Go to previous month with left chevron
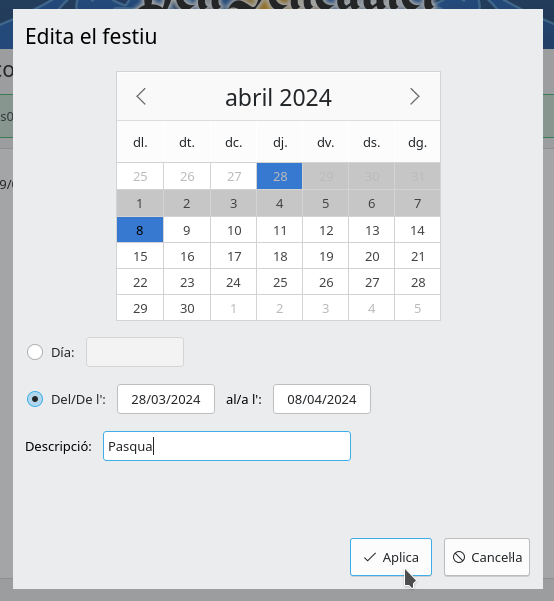This screenshot has width=554, height=601. coord(141,97)
